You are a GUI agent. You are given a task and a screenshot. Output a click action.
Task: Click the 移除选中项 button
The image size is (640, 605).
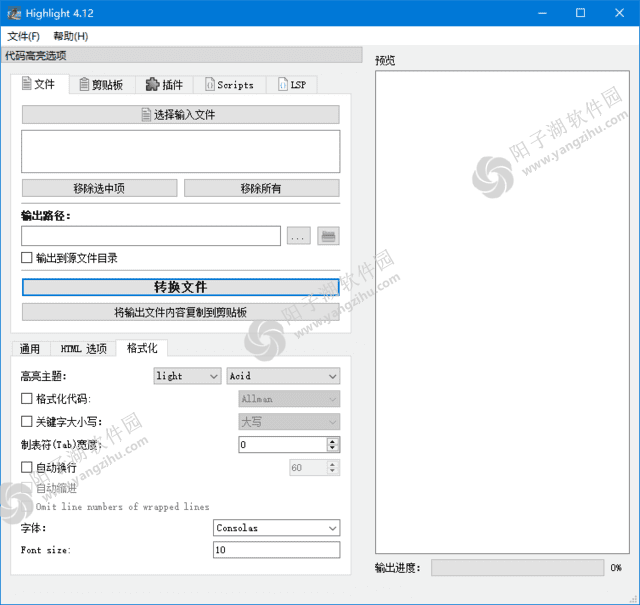tap(99, 188)
